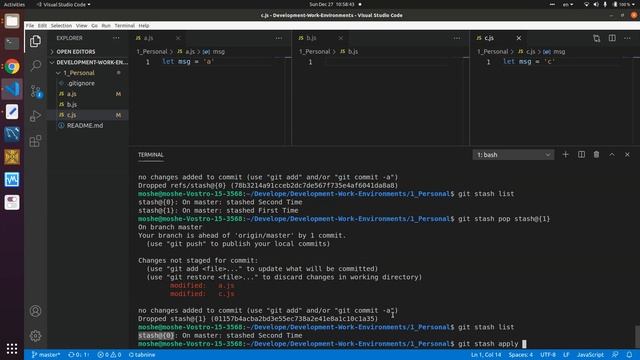640x360 pixels.
Task: Split the c.js editor to the right
Action: click(x=612, y=38)
